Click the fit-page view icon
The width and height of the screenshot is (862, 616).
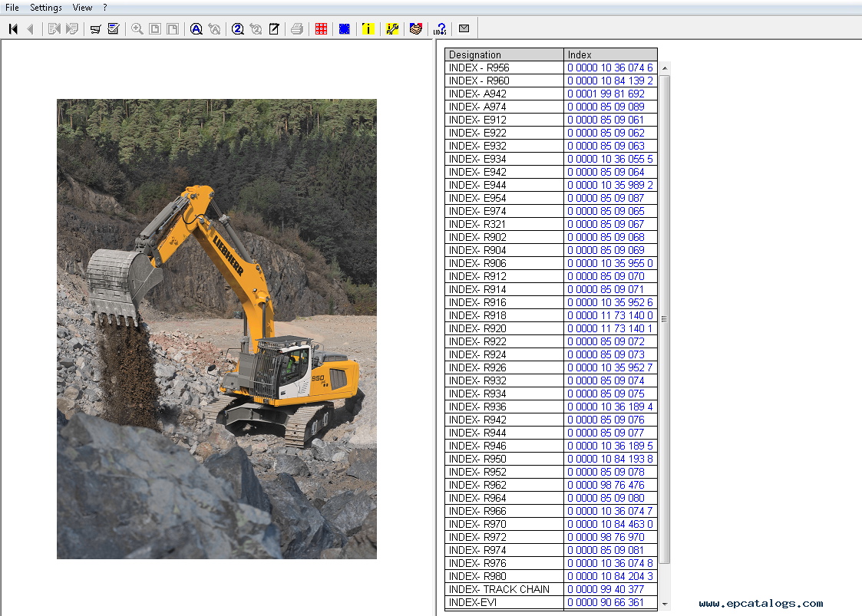(155, 29)
